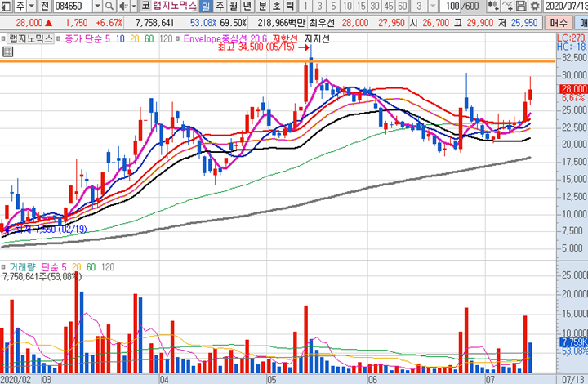588x384 pixels.
Task: Click the current price tag 28,000 on axis
Action: coord(573,89)
